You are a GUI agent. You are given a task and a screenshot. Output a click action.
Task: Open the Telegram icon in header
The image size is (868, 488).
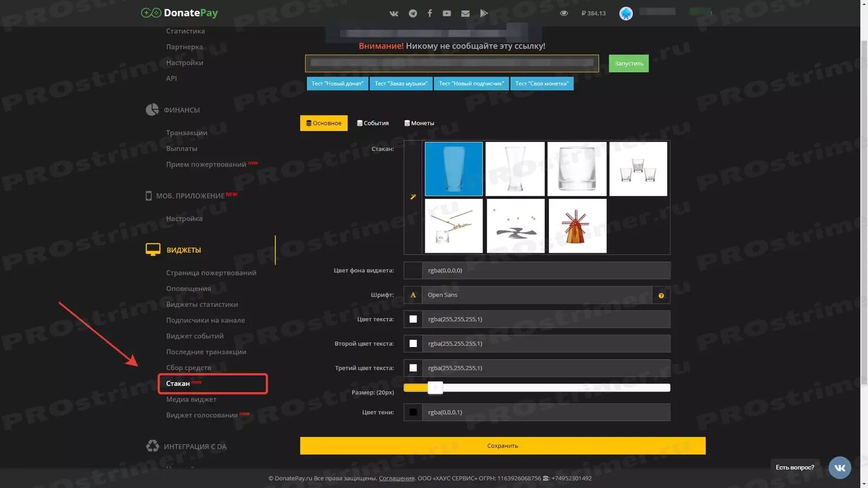click(x=413, y=14)
